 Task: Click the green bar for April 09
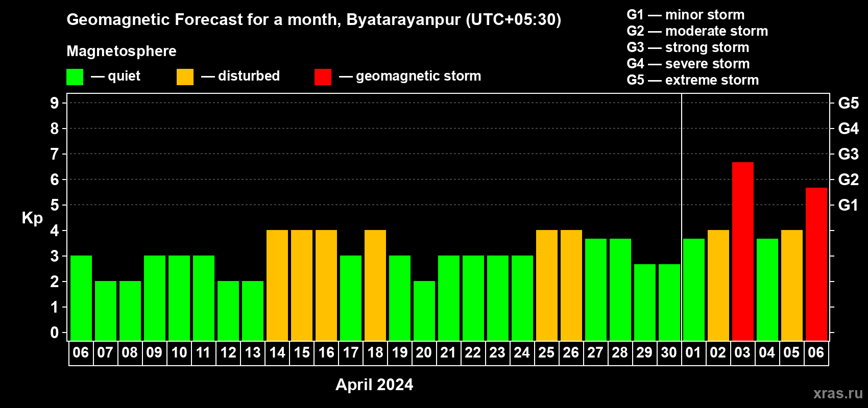155,298
